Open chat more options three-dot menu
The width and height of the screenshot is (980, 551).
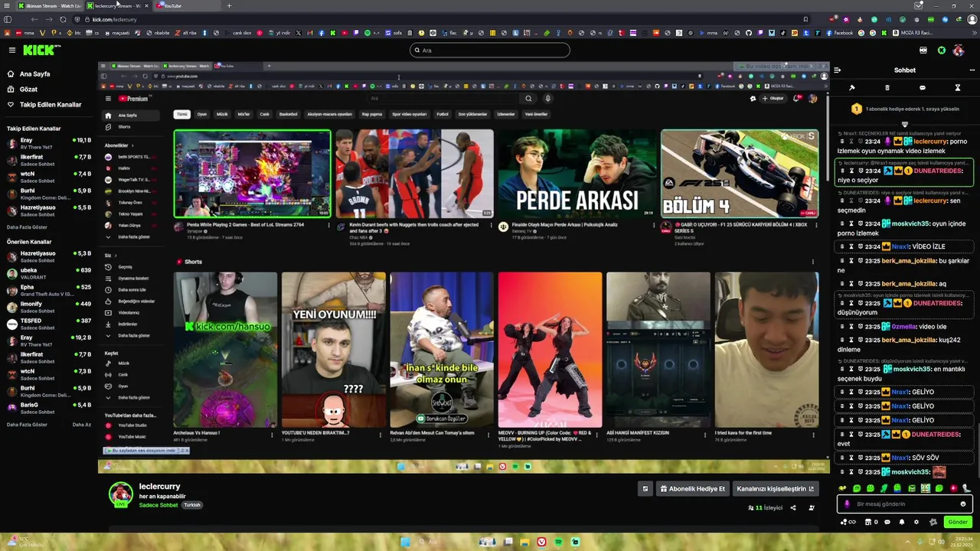tap(972, 70)
